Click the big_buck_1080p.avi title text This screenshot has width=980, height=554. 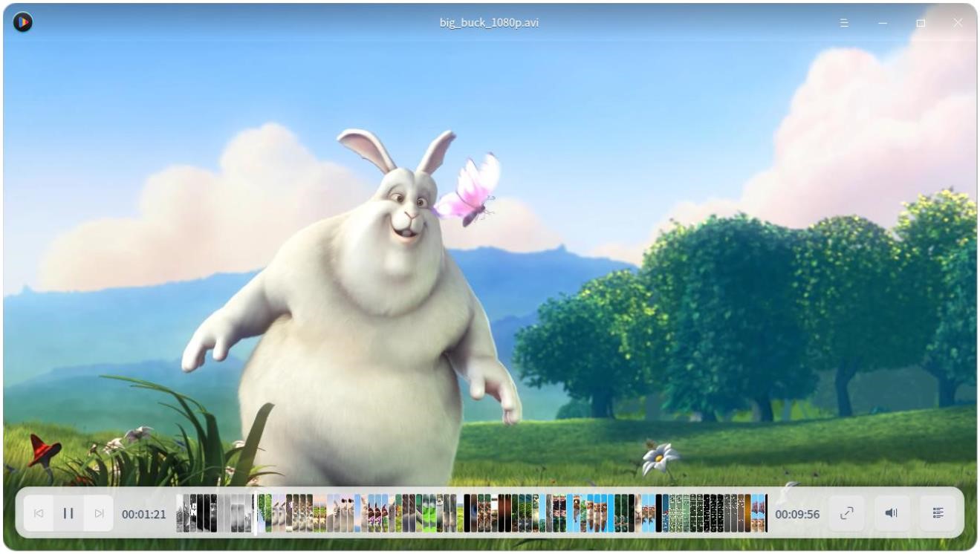(x=489, y=23)
